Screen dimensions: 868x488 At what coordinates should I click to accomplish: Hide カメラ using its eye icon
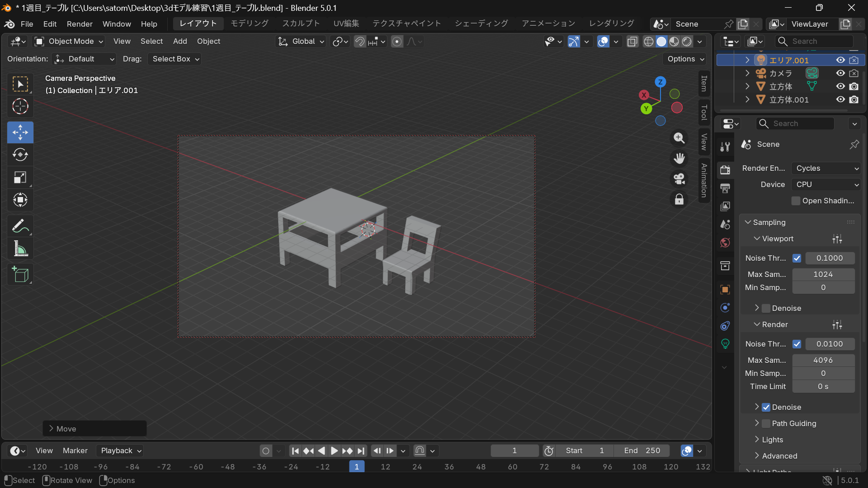(840, 73)
